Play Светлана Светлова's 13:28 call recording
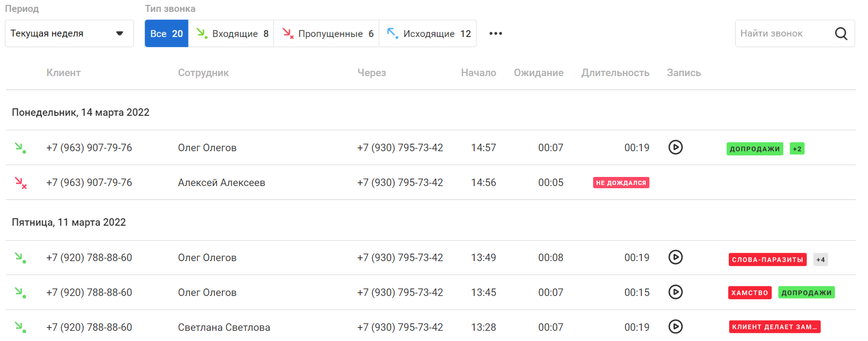 [x=675, y=327]
